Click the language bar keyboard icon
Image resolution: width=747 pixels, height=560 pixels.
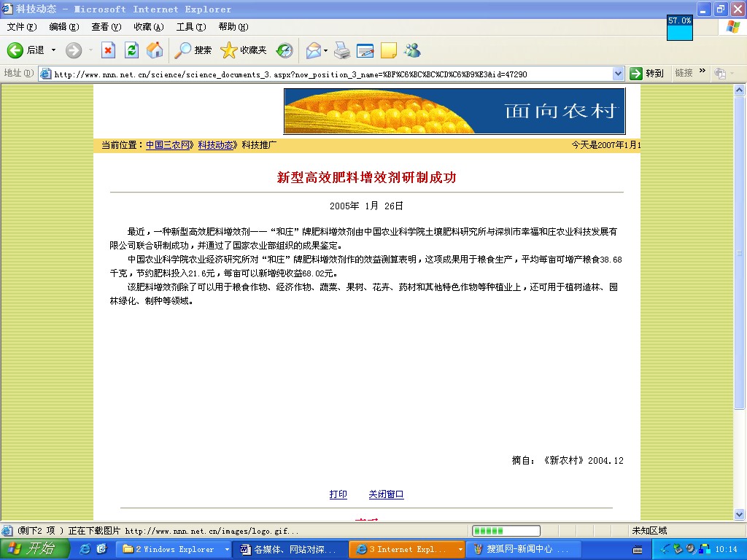pyautogui.click(x=638, y=550)
